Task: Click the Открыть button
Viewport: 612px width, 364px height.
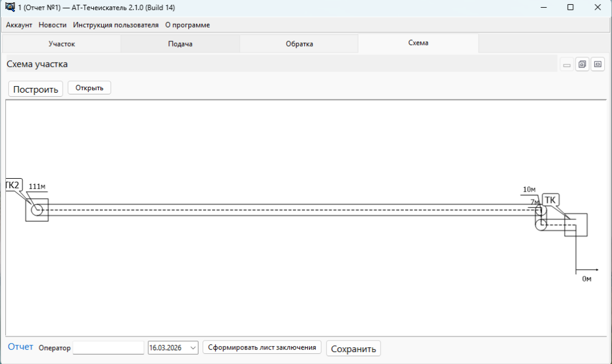Action: pyautogui.click(x=89, y=88)
